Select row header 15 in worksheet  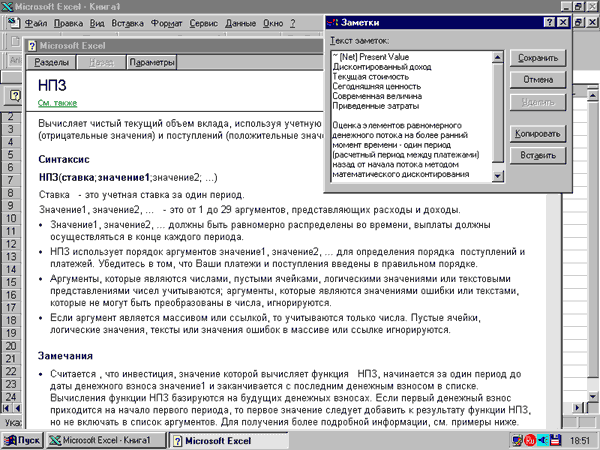click(11, 282)
